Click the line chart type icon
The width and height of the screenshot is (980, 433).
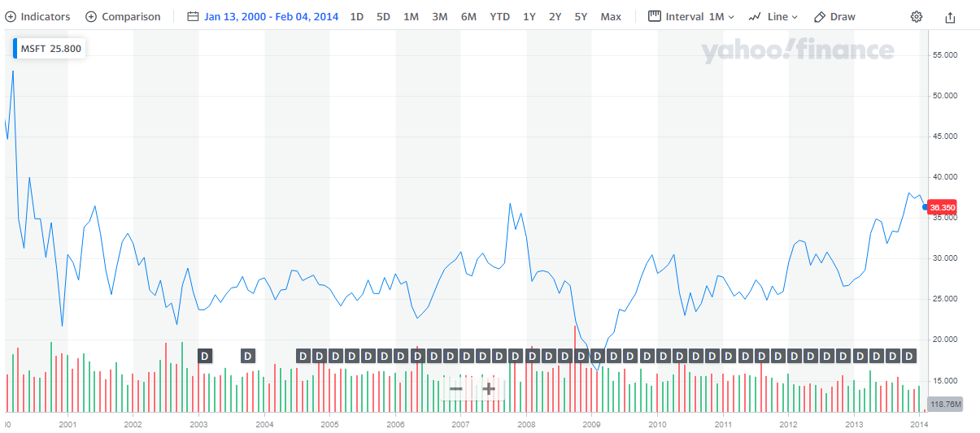coord(755,16)
